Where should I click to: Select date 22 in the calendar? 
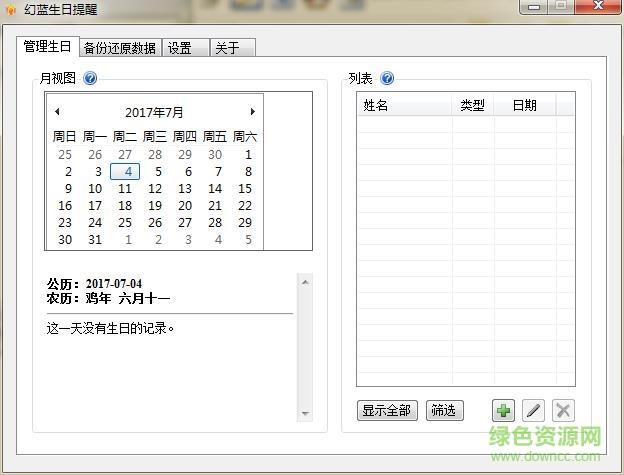tap(245, 206)
